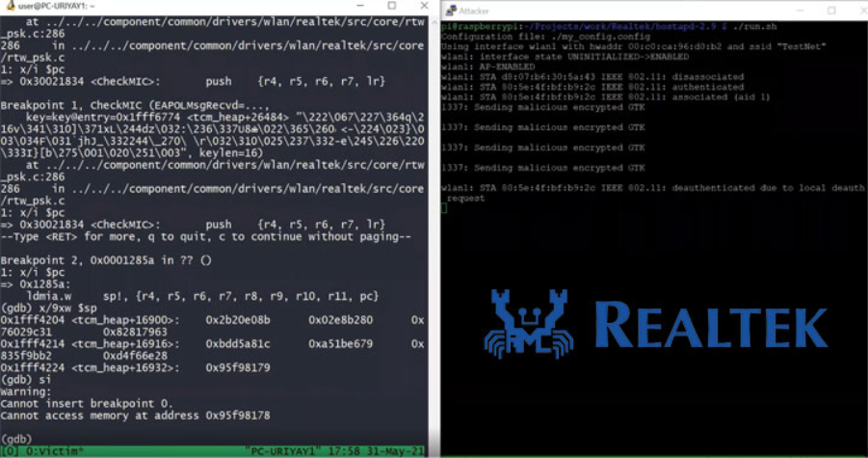The height and width of the screenshot is (458, 868).
Task: Click address '0x1fff4204 <tcm_heap+16900>'
Action: pyautogui.click(x=90, y=320)
